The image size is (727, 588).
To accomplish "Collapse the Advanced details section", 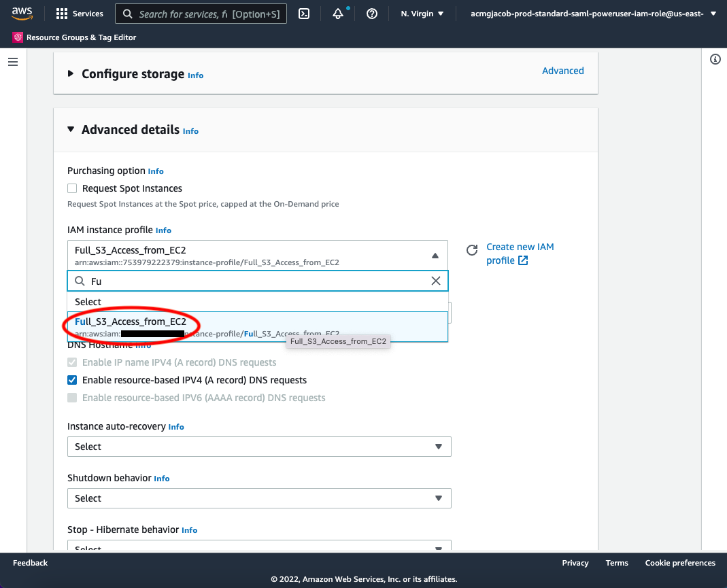I will (x=71, y=129).
